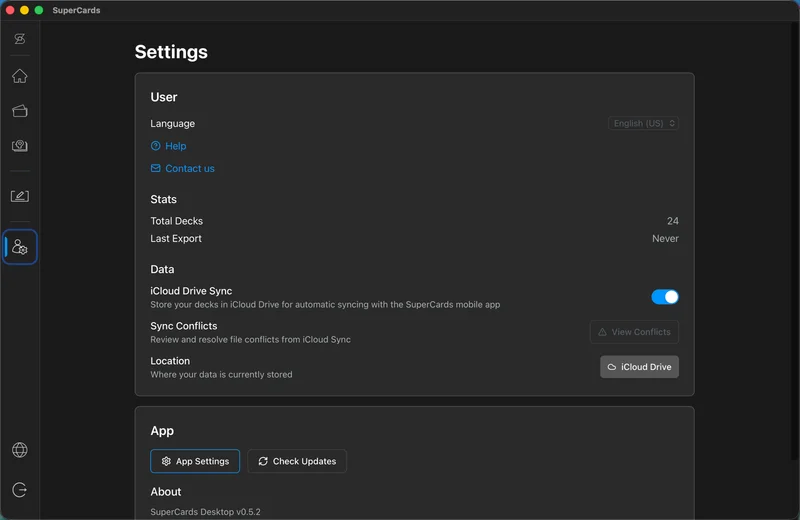Open App Settings button
The width and height of the screenshot is (800, 520).
pos(195,461)
